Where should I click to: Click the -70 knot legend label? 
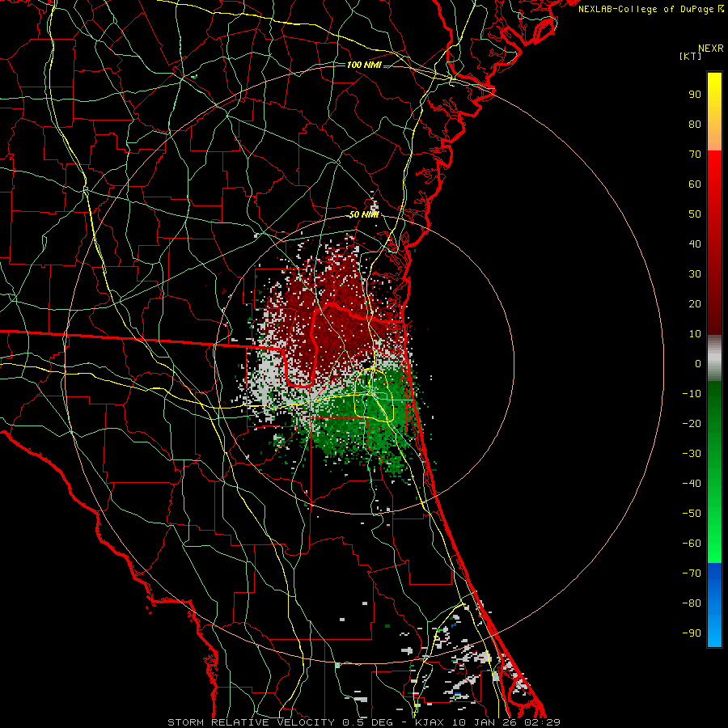click(x=692, y=574)
